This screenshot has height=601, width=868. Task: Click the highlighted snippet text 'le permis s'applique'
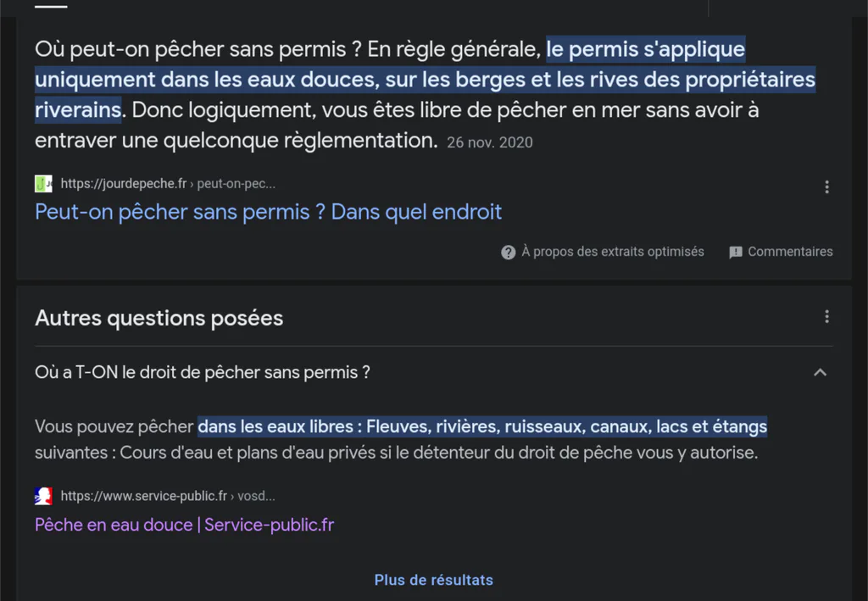coord(645,49)
